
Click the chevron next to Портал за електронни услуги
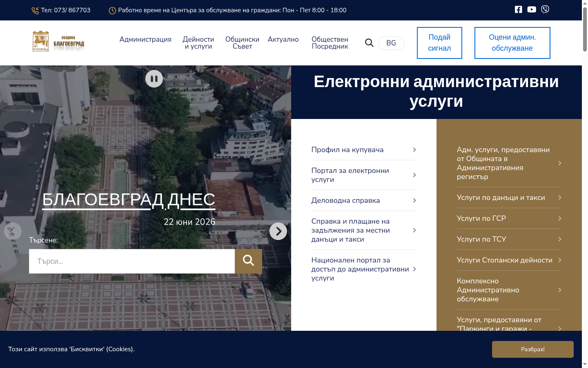(414, 175)
